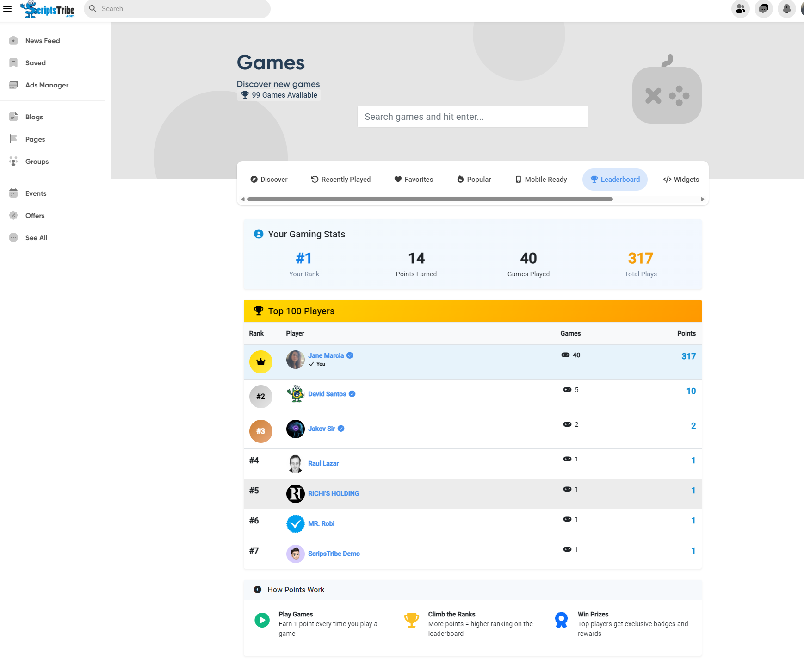804x672 pixels.
Task: Switch to the Discover tab
Action: point(269,180)
